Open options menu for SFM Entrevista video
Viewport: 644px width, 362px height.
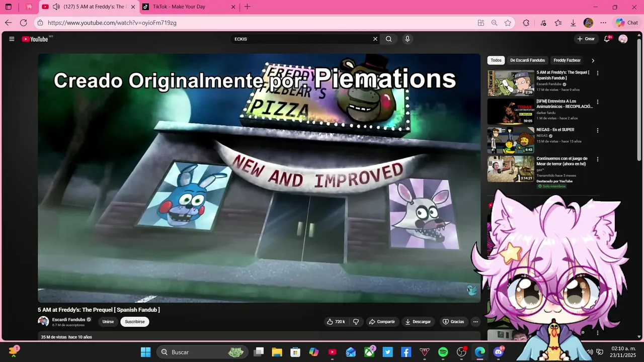[598, 102]
